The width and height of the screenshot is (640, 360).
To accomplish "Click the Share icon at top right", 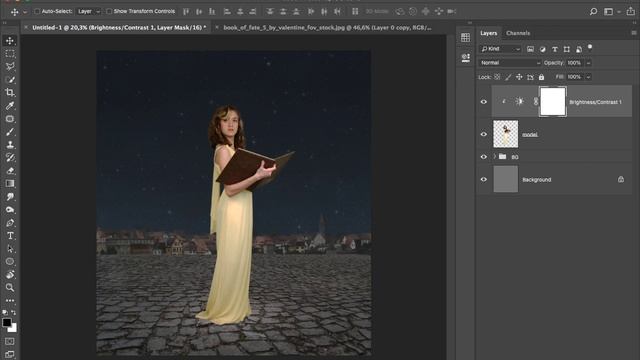I will (x=631, y=11).
